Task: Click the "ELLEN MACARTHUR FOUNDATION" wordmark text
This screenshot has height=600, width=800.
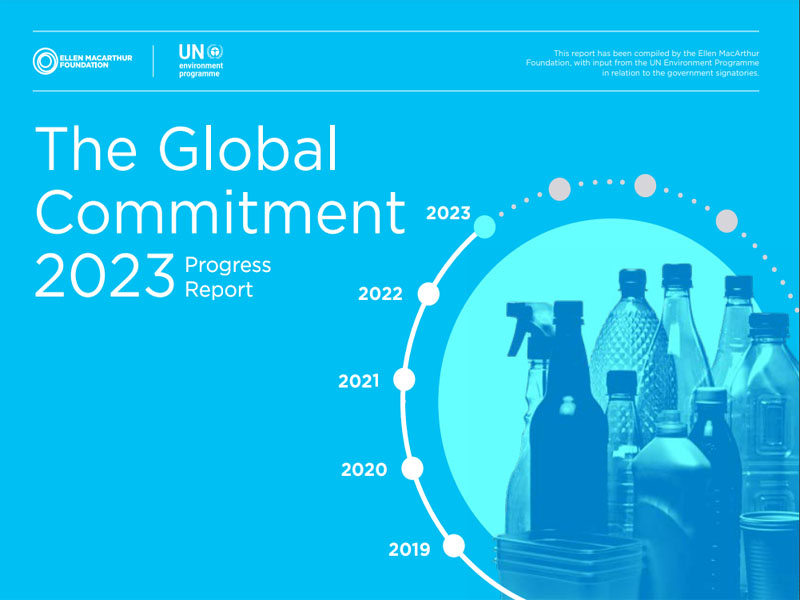Action: click(x=96, y=61)
